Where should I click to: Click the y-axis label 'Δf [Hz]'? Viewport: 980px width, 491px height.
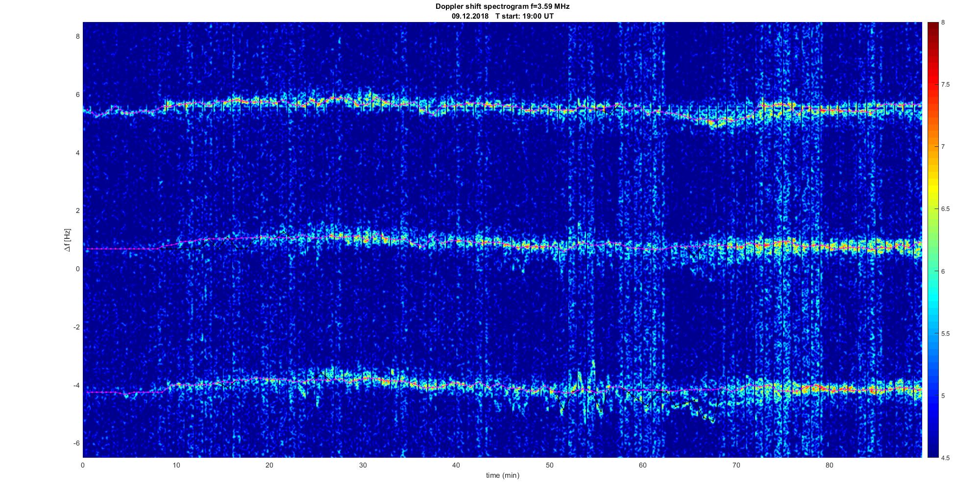[68, 240]
